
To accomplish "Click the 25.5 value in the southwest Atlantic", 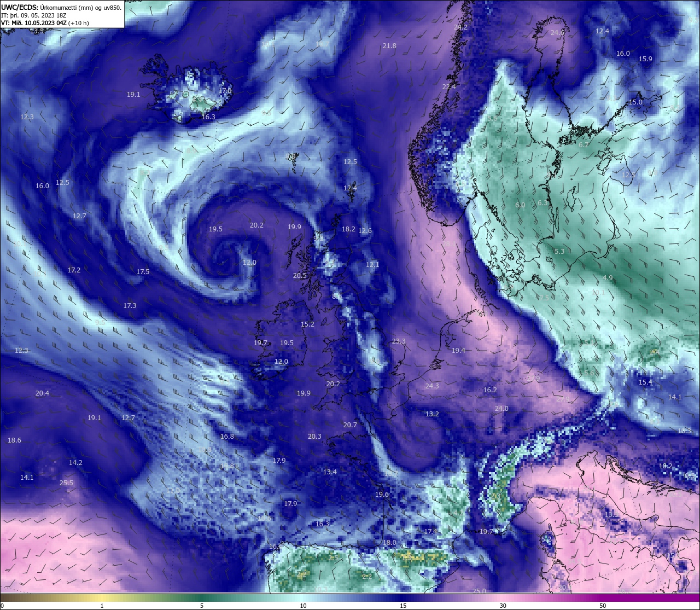I will tap(66, 483).
